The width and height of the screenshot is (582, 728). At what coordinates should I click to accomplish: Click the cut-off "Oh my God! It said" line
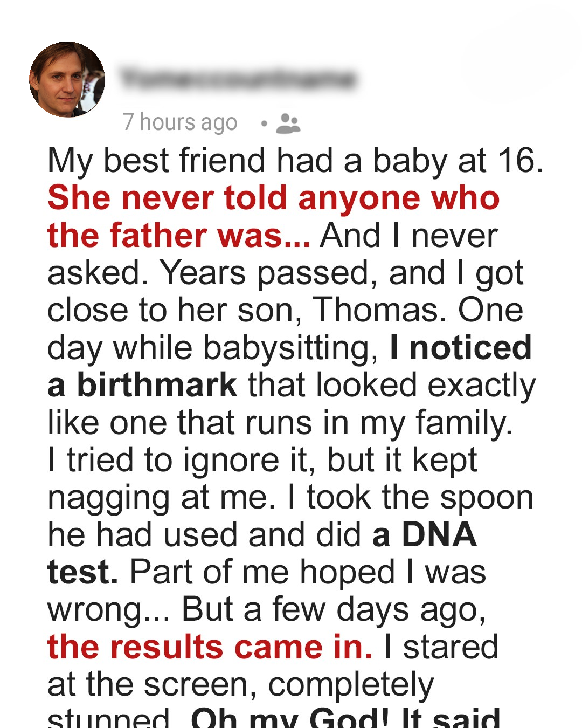click(x=345, y=718)
